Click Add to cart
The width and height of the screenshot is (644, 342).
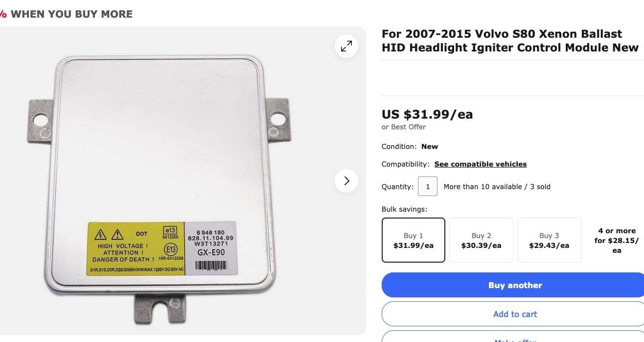[x=515, y=314]
